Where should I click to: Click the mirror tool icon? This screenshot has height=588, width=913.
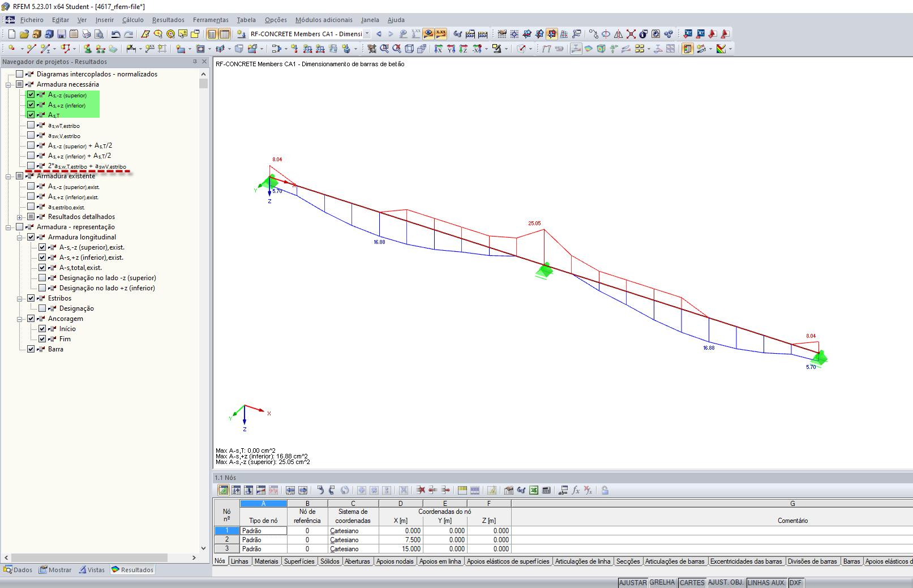(x=618, y=34)
